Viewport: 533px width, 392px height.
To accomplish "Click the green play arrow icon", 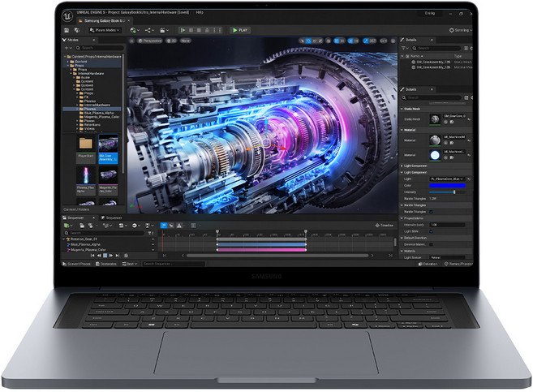I will coord(183,30).
